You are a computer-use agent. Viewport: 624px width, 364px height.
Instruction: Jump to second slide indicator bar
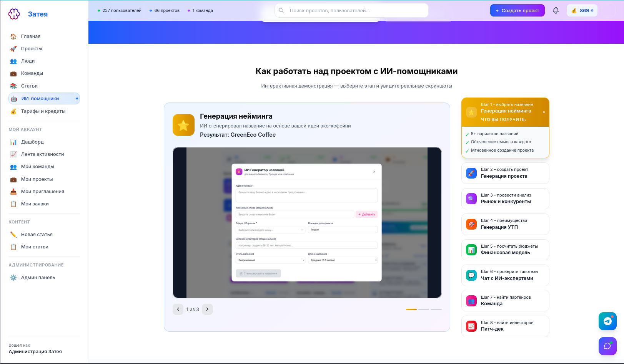coord(423,309)
